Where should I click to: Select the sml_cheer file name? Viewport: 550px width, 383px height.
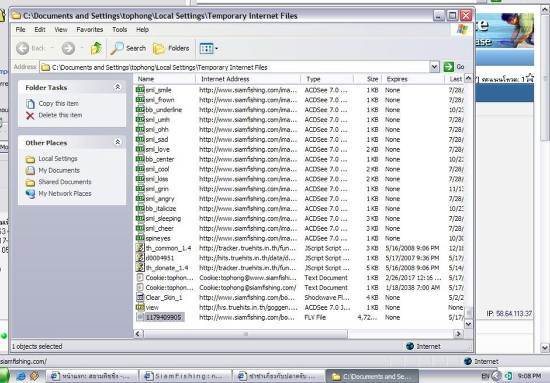tap(160, 228)
